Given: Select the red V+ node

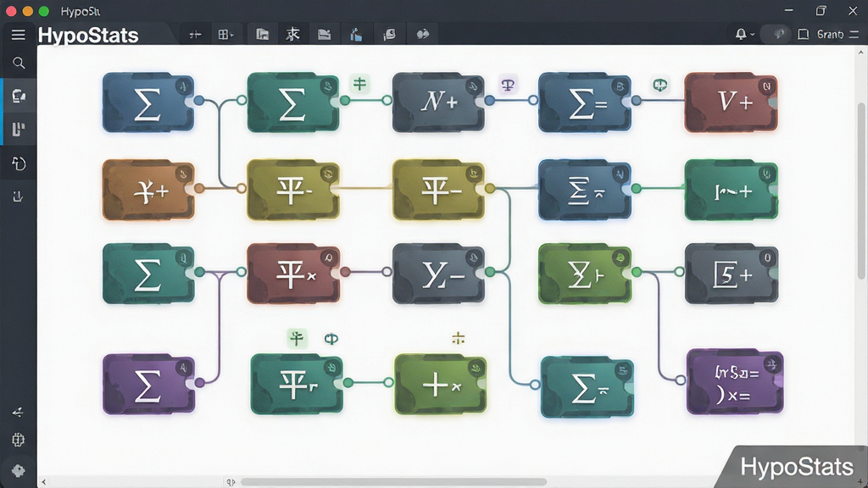Looking at the screenshot, I should [x=731, y=103].
